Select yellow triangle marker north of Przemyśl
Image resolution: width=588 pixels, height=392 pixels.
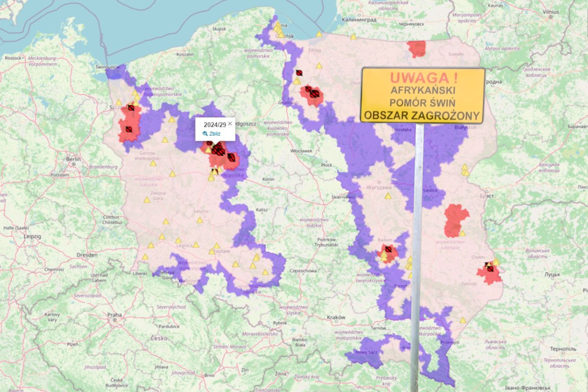(463, 320)
